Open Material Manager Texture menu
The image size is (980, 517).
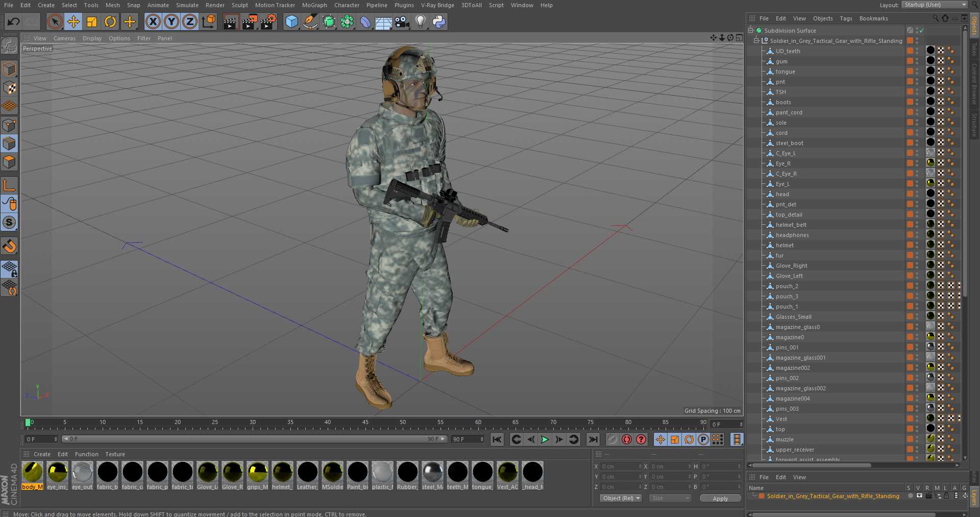(115, 454)
